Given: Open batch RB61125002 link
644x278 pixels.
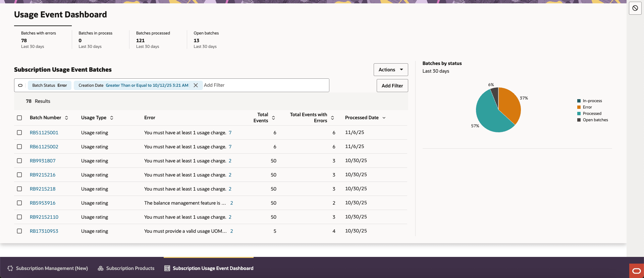Looking at the screenshot, I should pos(44,147).
